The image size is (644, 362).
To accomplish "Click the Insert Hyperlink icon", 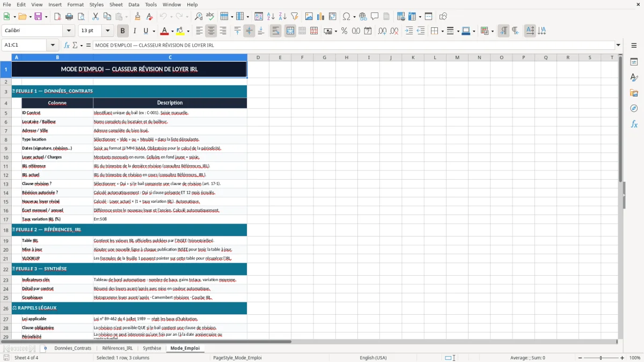I will 363,17.
